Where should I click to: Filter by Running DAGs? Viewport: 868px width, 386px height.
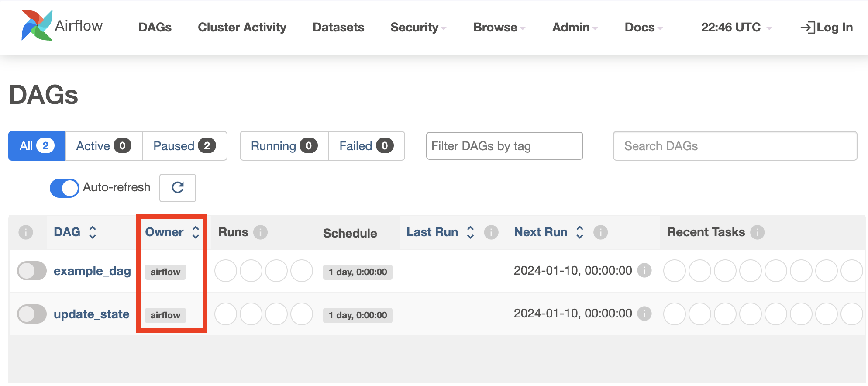(x=284, y=146)
